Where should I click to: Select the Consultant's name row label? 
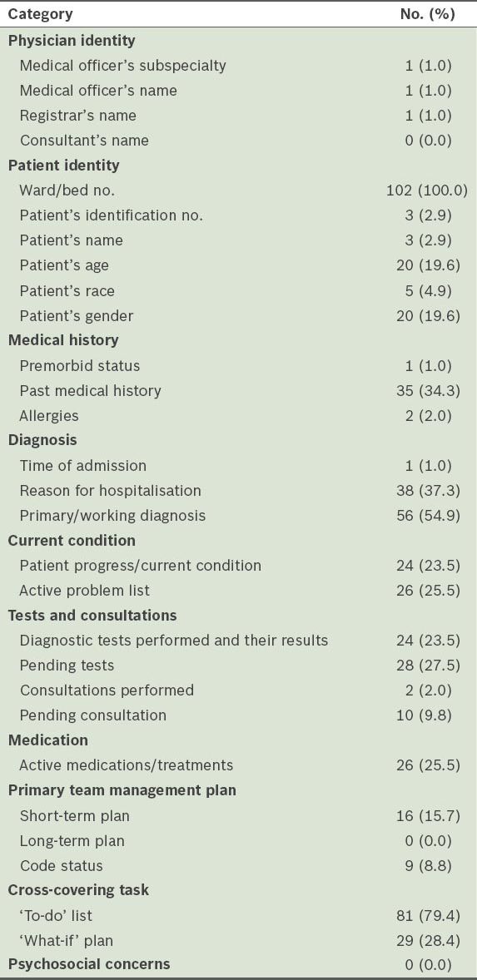coord(84,141)
